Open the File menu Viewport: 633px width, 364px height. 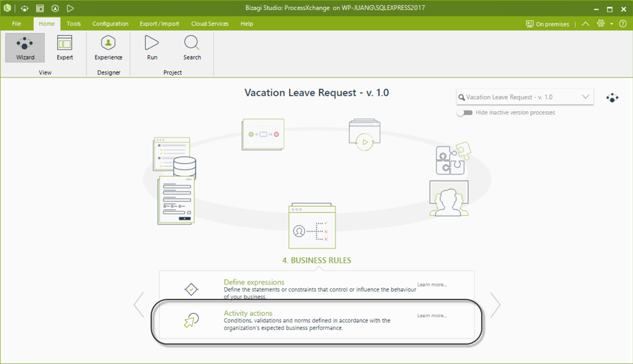(x=16, y=24)
